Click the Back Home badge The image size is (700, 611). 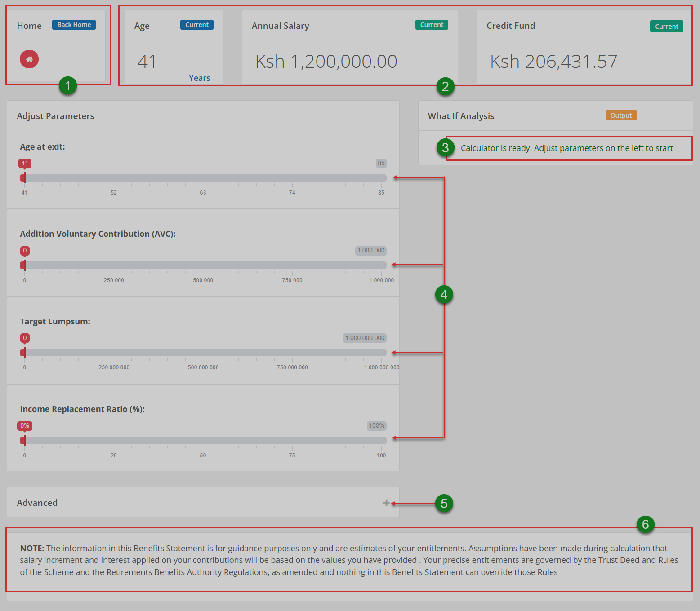pyautogui.click(x=74, y=25)
